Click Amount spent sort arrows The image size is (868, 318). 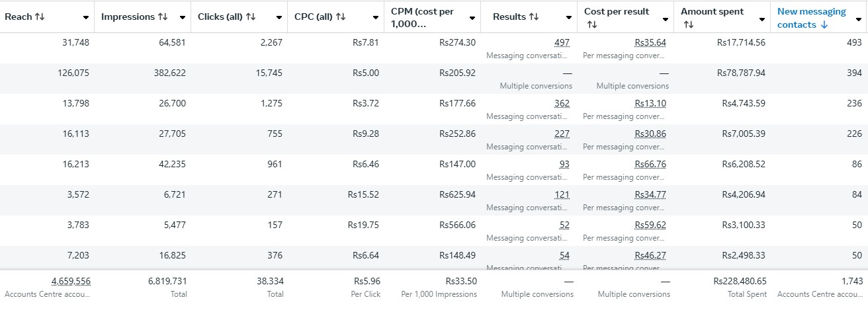point(688,24)
